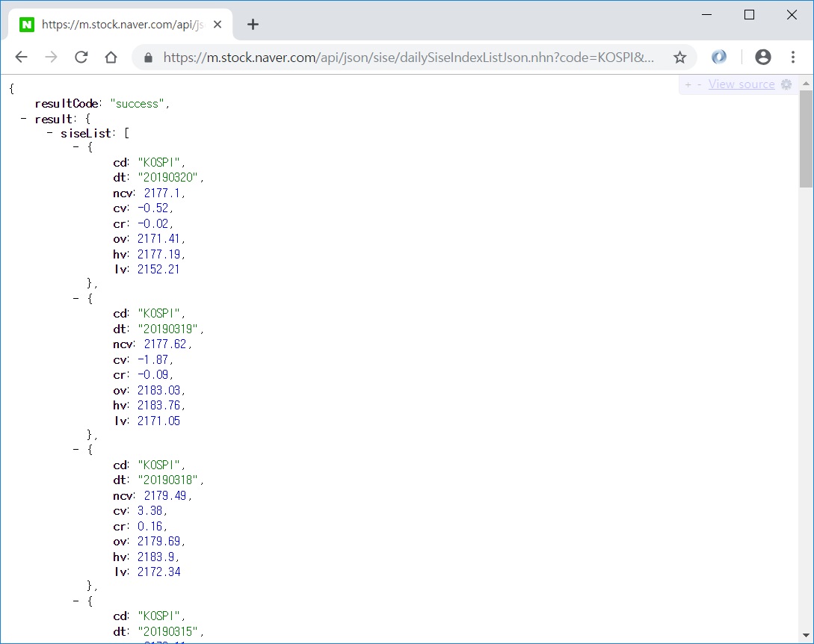Click the dt value "20190320"
Screen dimensions: 814x644
tap(169, 178)
